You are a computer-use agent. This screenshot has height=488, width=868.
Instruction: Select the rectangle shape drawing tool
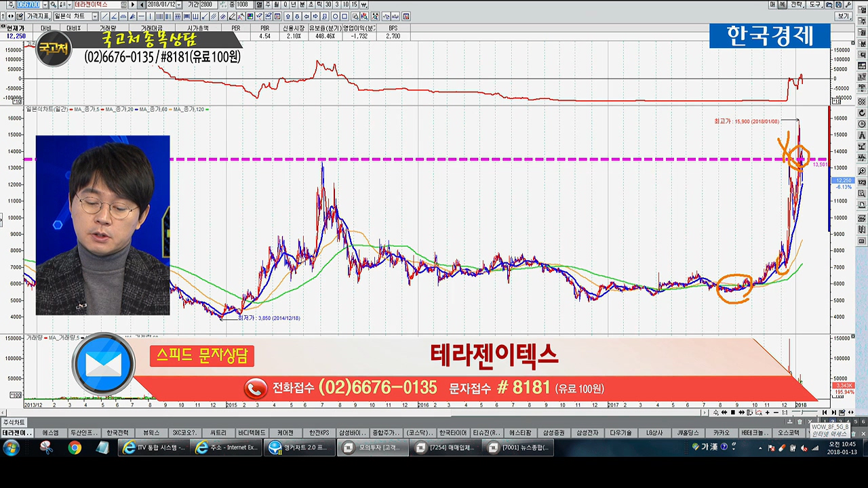[x=344, y=16]
